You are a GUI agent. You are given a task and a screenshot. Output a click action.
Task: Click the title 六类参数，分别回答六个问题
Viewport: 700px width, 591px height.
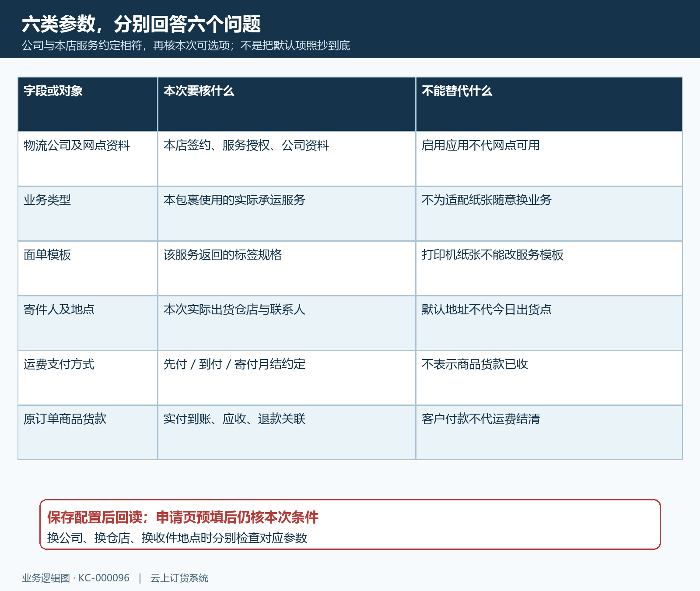tap(141, 24)
